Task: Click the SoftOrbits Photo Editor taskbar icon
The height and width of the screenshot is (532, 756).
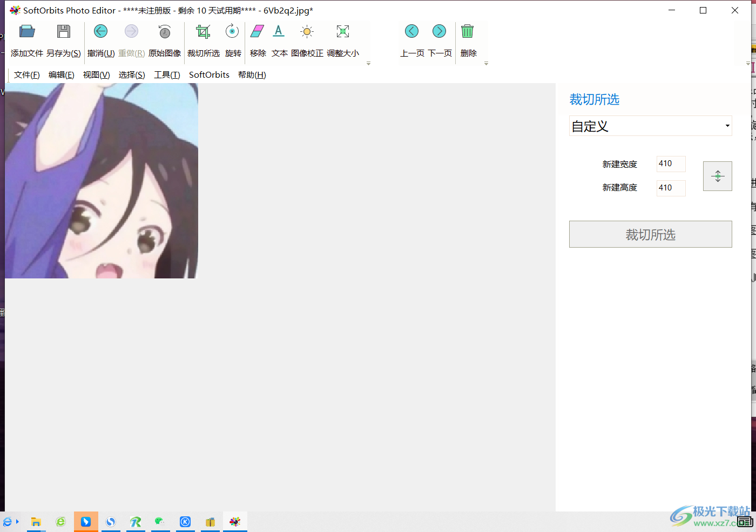Action: (x=235, y=522)
